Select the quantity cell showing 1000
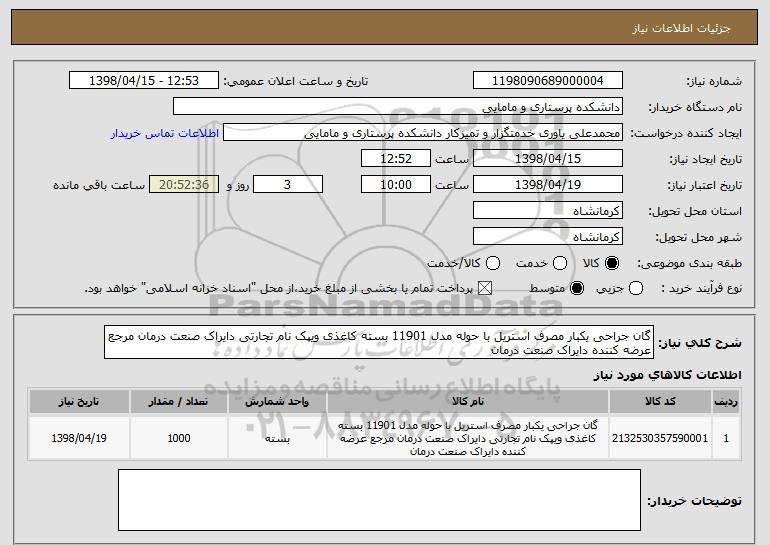Screen dimensions: 770x545 178,438
